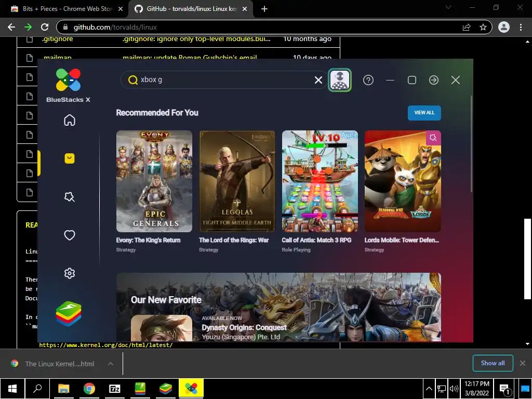Open Windows taskbar search
The height and width of the screenshot is (399, 532).
coord(37,389)
